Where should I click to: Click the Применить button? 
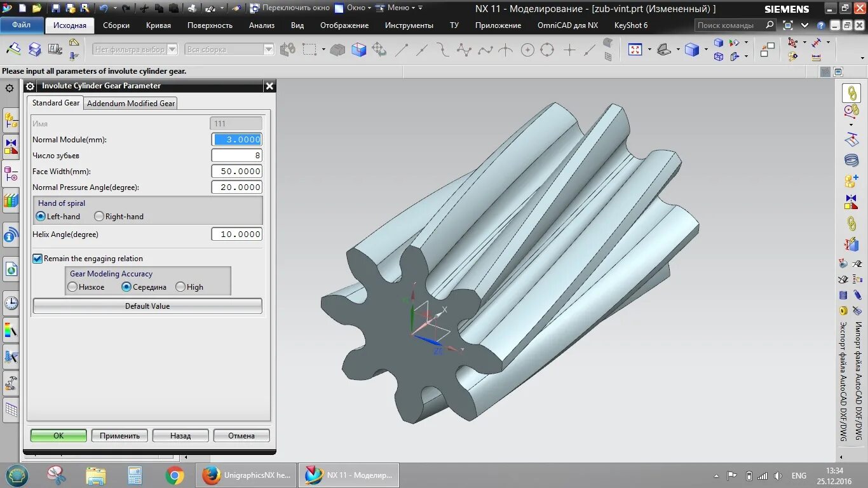pos(119,435)
